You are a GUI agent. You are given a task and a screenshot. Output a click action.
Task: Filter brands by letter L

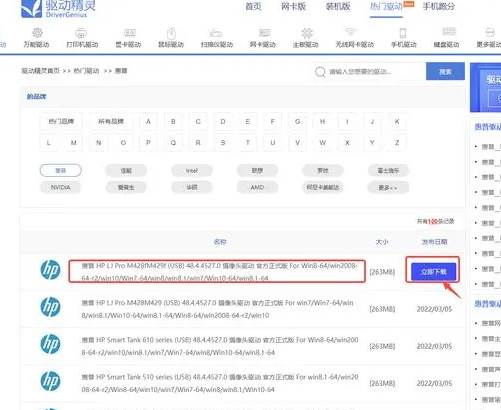[x=49, y=143]
